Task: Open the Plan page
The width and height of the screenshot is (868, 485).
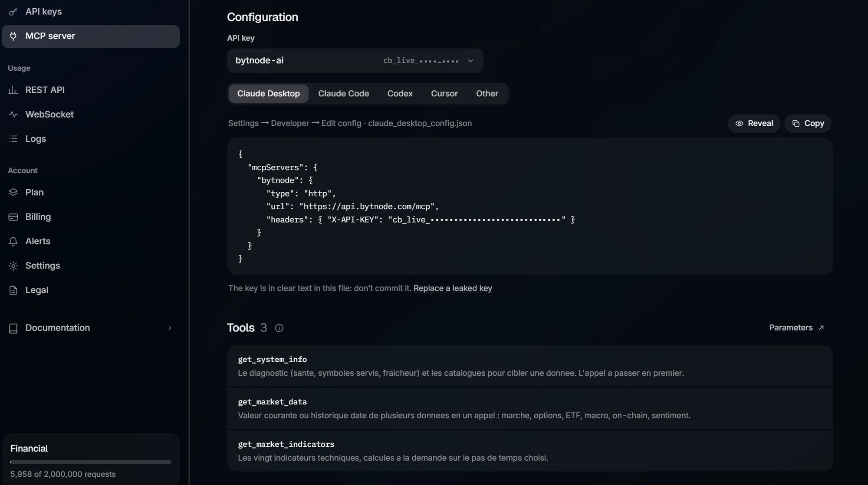Action: [91, 192]
